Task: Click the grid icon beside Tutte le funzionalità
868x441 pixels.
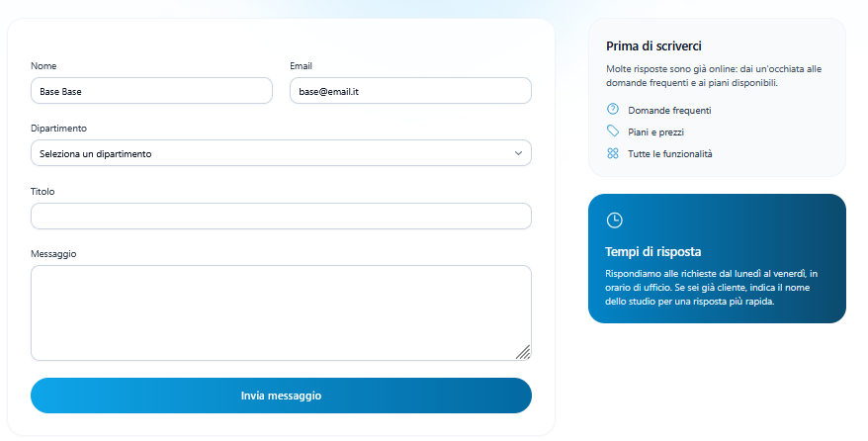Action: pos(612,153)
